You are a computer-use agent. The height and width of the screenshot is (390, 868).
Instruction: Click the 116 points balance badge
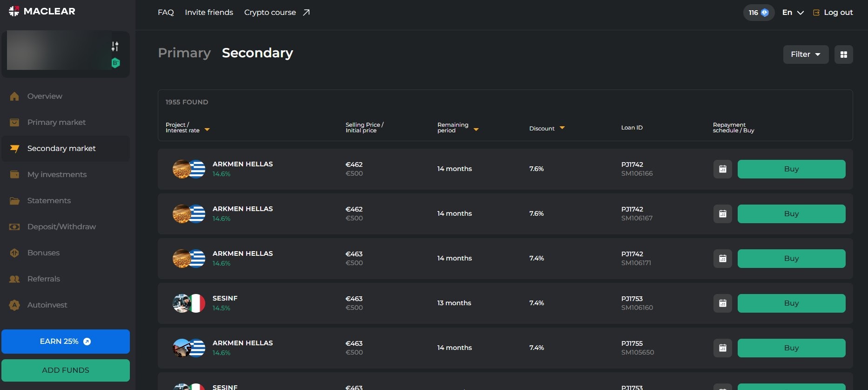tap(759, 13)
